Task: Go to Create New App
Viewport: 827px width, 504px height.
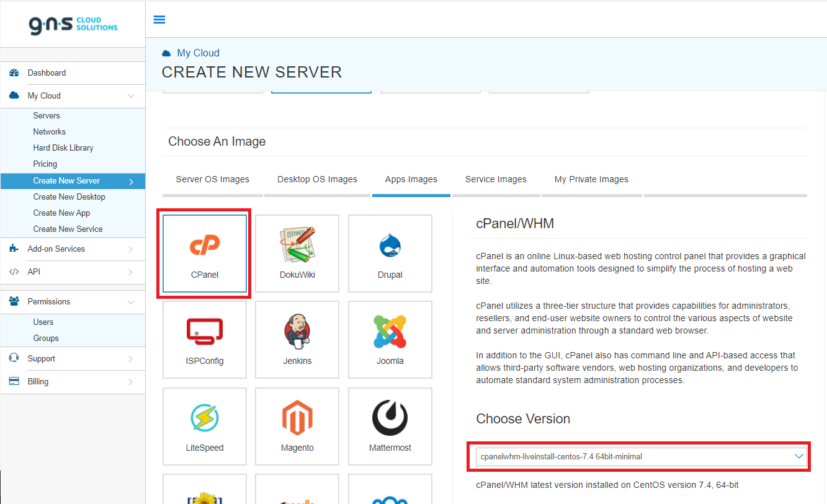Action: 61,213
